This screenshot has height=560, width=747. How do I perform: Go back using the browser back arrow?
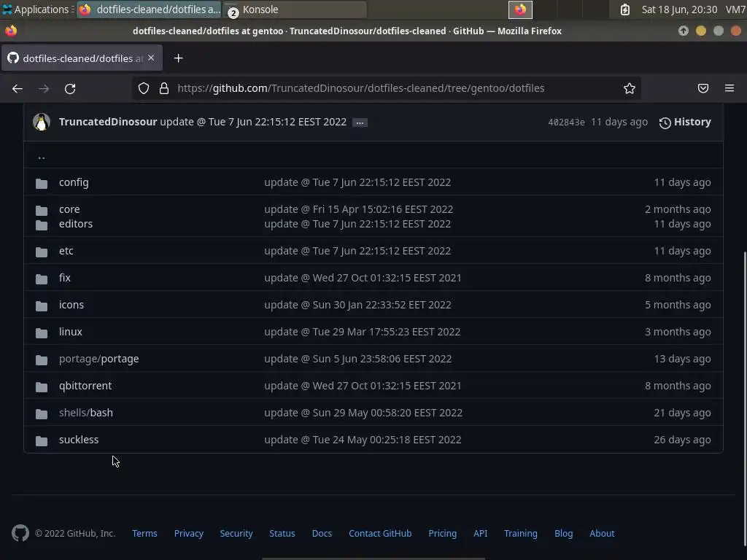tap(18, 88)
